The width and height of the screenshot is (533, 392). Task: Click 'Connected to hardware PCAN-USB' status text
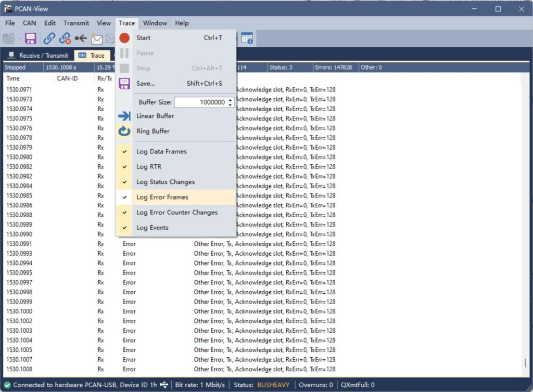point(65,385)
